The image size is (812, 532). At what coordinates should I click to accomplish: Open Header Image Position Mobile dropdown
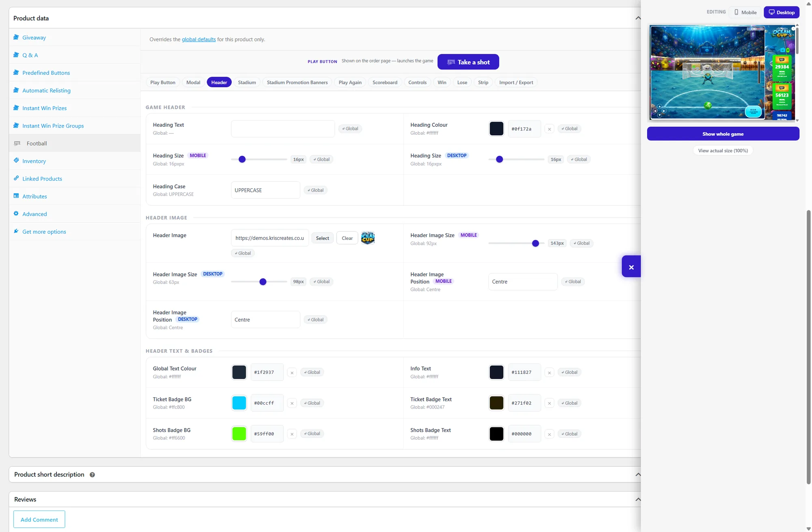pyautogui.click(x=523, y=282)
